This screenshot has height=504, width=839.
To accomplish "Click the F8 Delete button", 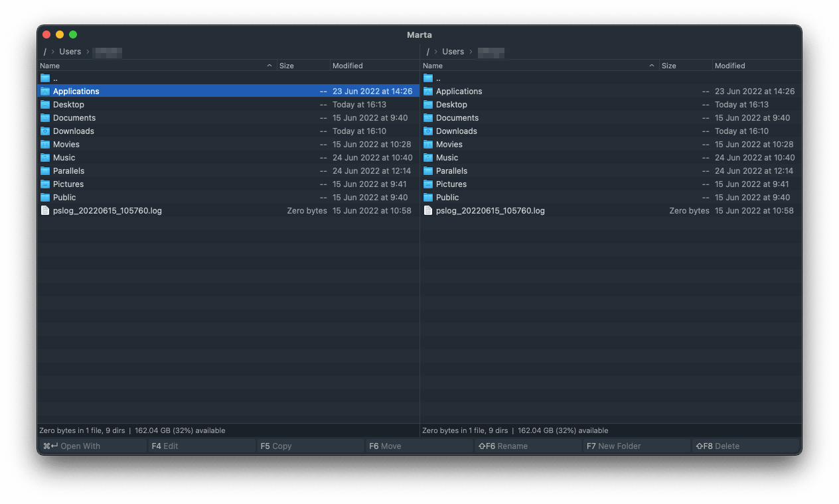I will click(746, 446).
